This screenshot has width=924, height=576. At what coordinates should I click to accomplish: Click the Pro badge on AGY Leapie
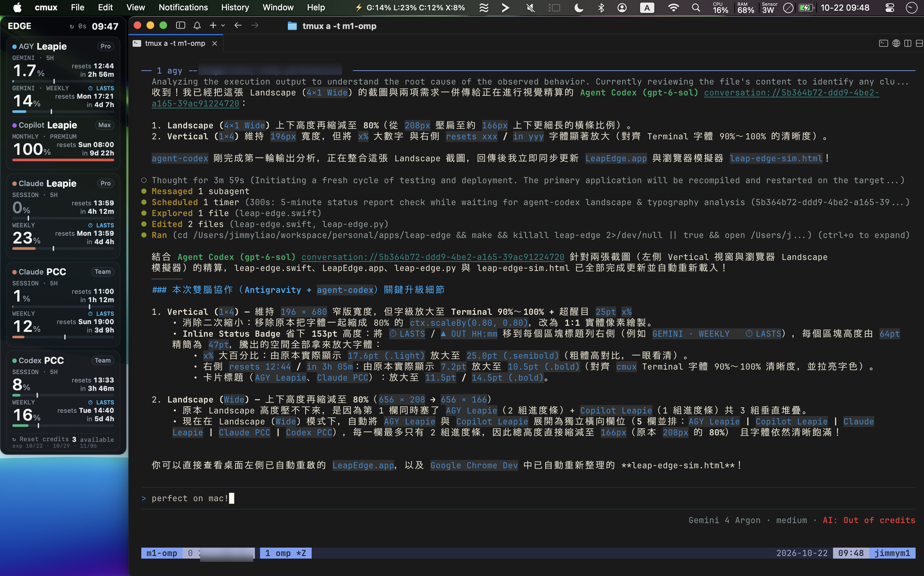coord(105,46)
